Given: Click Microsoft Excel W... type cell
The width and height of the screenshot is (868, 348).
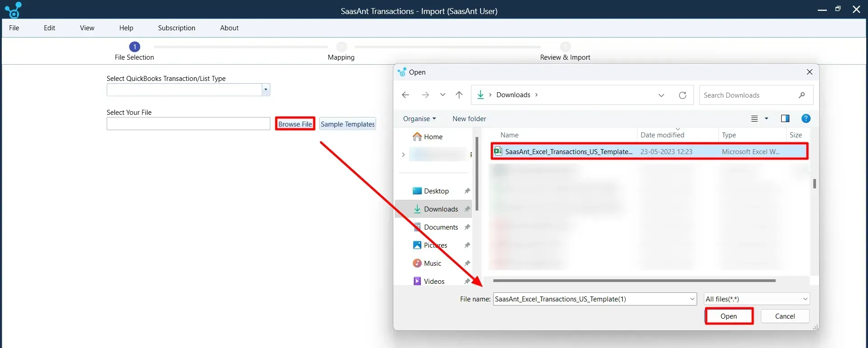Looking at the screenshot, I should click(750, 152).
